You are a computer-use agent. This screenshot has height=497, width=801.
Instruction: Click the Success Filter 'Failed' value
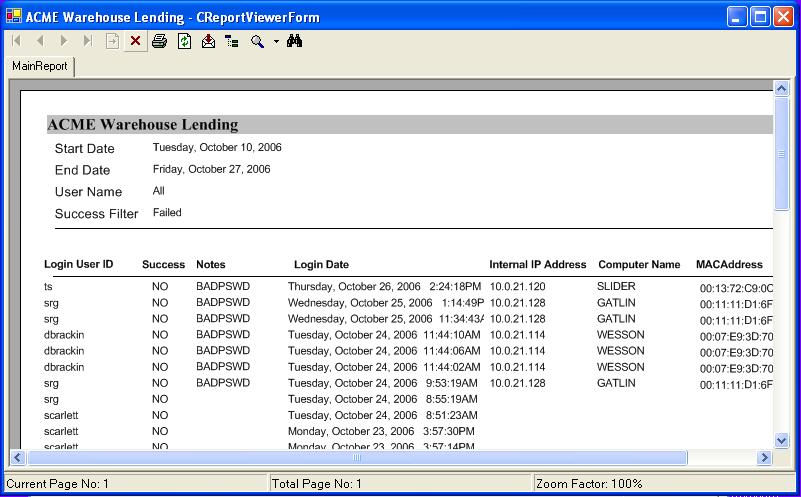167,212
